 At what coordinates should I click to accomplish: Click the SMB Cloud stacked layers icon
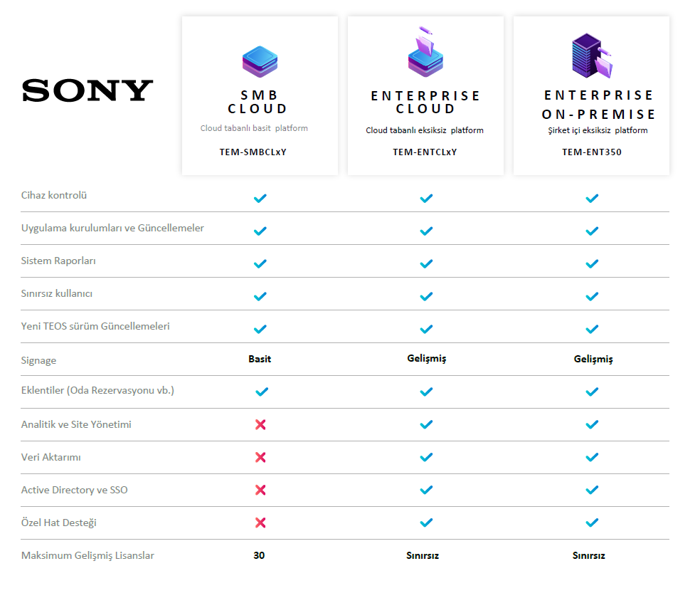pyautogui.click(x=260, y=62)
